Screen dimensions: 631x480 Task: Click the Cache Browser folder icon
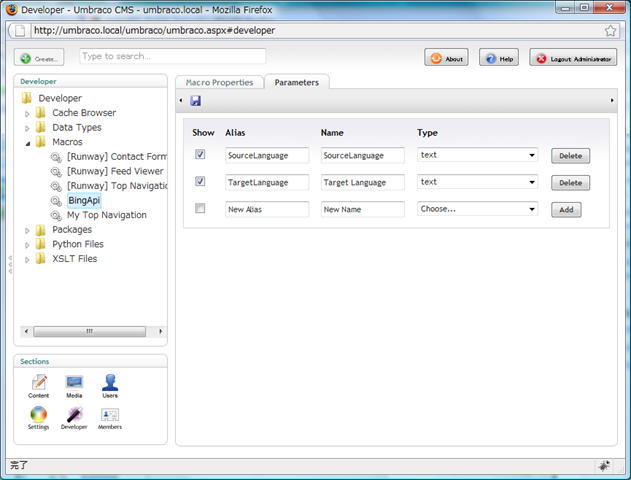41,112
